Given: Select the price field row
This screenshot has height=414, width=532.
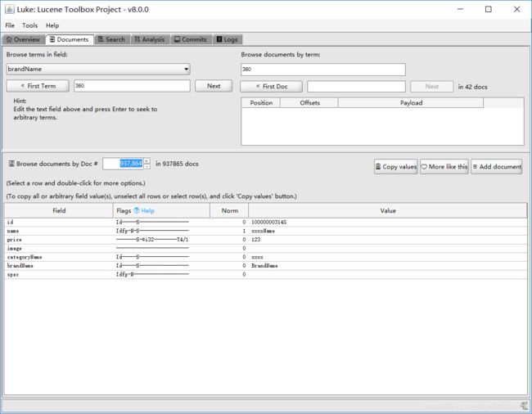Looking at the screenshot, I should pos(266,240).
